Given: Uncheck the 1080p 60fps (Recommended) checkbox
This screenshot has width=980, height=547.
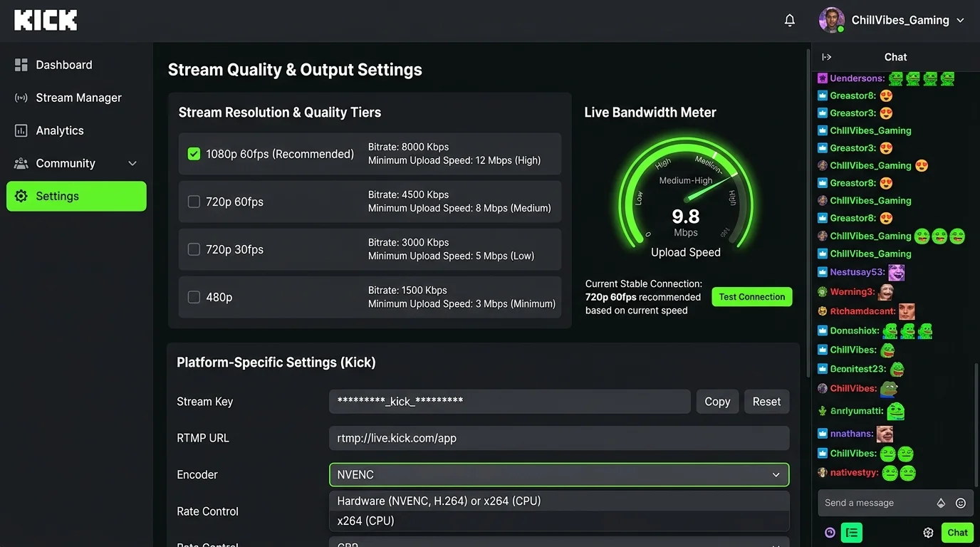Looking at the screenshot, I should [x=194, y=154].
